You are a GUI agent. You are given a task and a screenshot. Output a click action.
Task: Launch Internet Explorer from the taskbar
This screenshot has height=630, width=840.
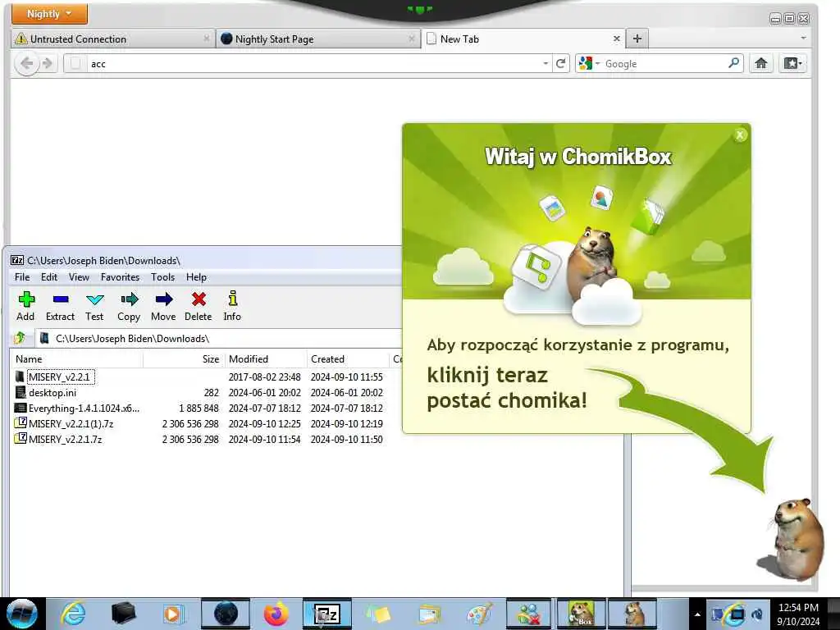coord(73,614)
